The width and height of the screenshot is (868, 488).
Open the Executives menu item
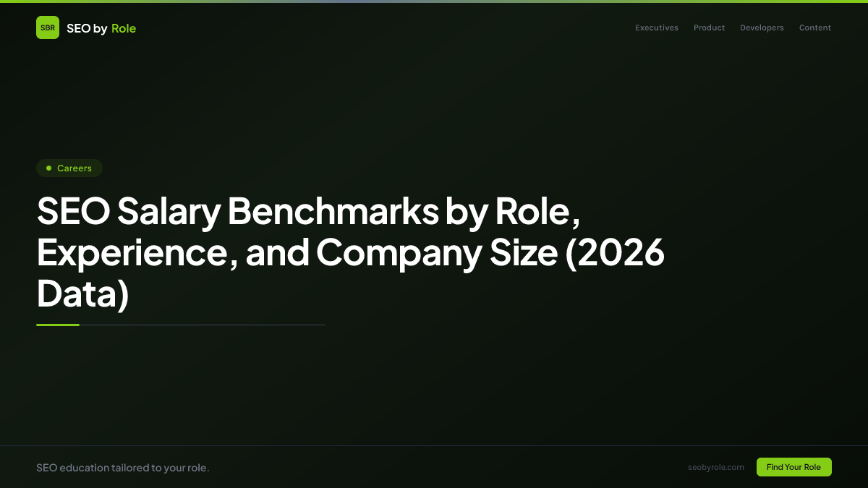tap(656, 27)
